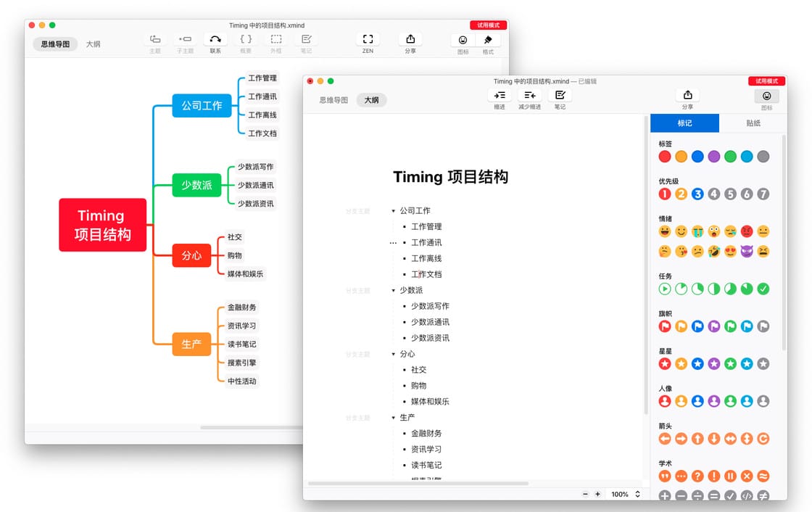The width and height of the screenshot is (812, 512).
Task: Add task completed checkmark marker
Action: 763,289
